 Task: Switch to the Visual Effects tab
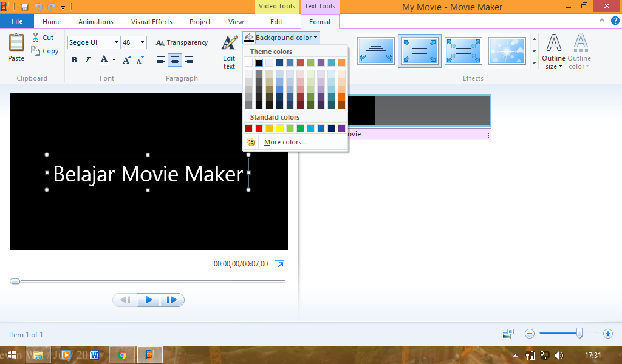point(151,22)
